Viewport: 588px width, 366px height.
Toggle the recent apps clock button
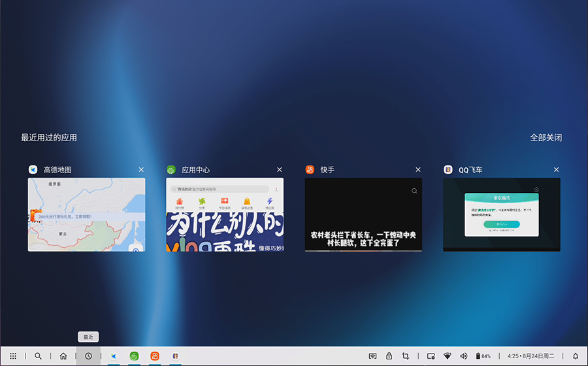point(88,356)
